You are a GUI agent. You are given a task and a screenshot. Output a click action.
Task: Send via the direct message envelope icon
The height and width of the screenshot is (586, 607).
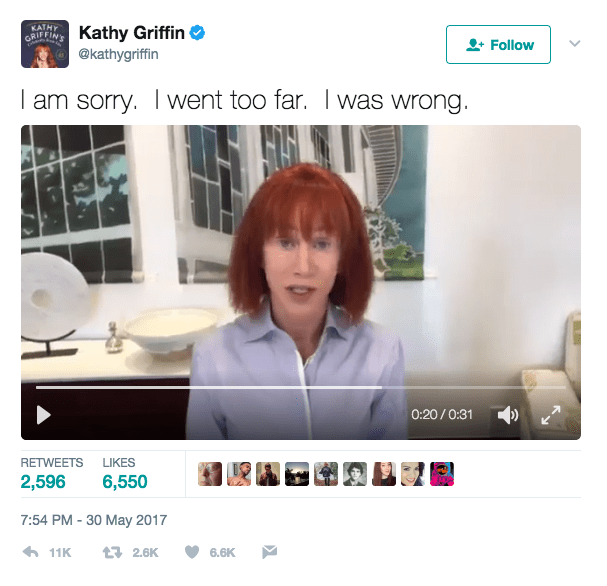point(269,552)
